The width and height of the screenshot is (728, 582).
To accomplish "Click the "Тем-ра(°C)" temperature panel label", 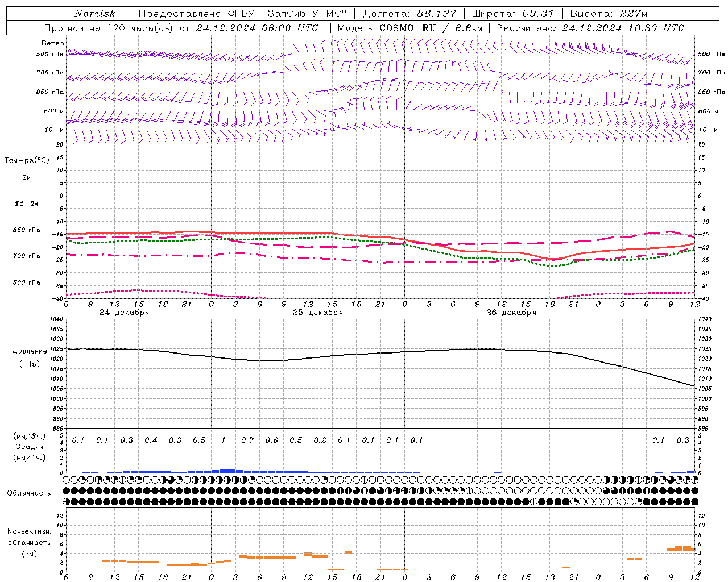I will point(27,161).
